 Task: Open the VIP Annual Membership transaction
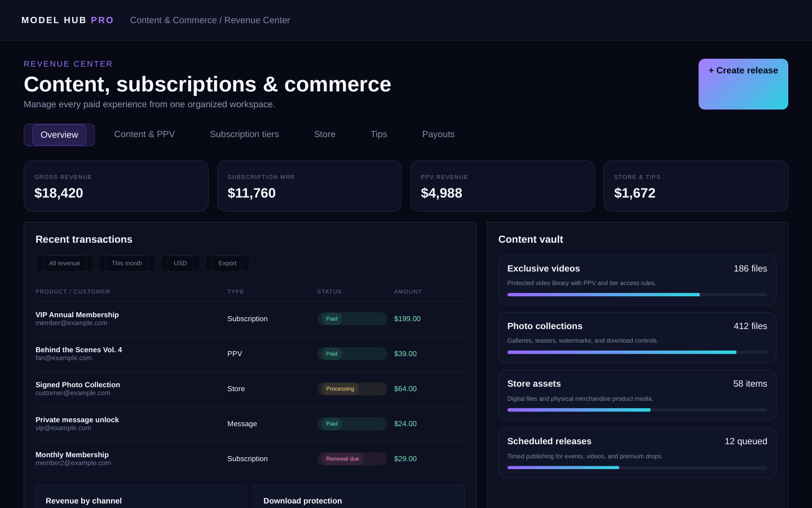point(250,319)
